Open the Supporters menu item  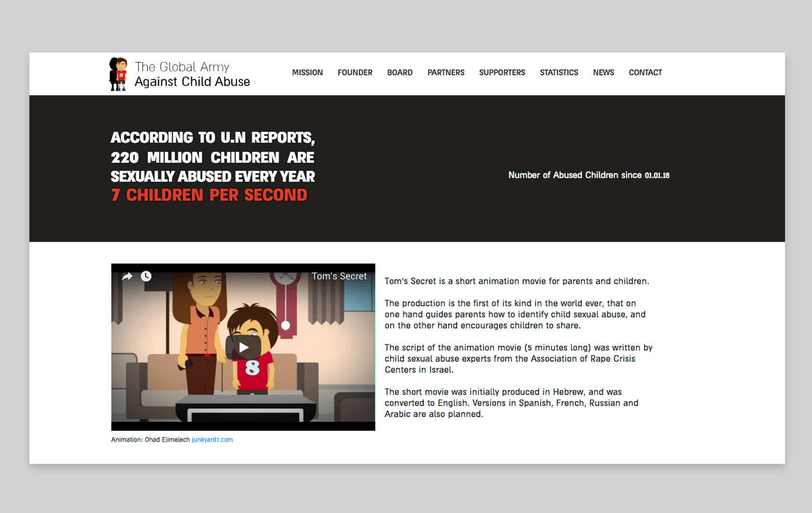point(502,73)
